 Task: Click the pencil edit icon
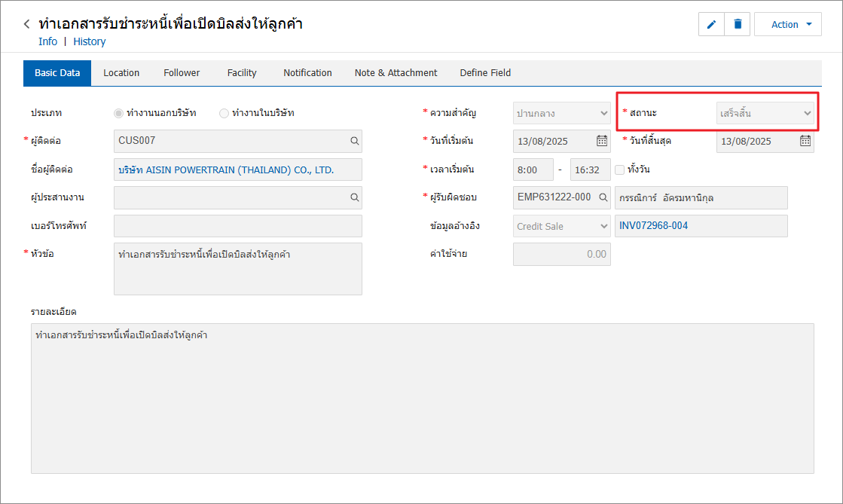point(711,24)
